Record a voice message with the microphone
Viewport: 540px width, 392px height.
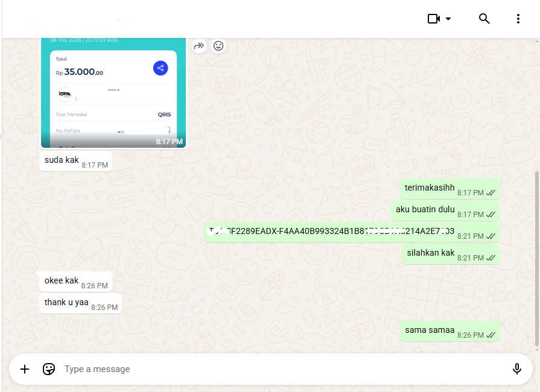point(516,369)
